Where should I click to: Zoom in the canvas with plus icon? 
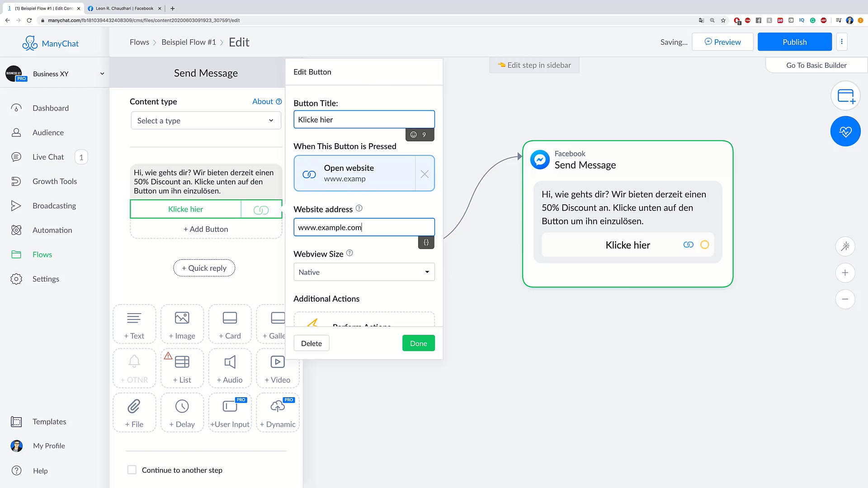(x=845, y=273)
